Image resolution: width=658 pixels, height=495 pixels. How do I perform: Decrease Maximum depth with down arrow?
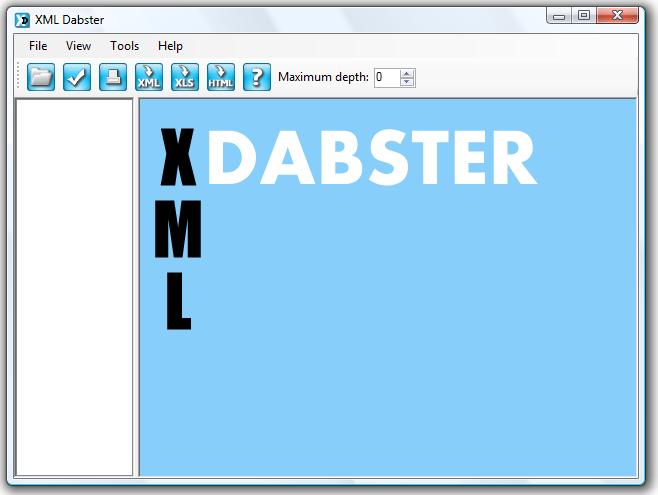point(407,82)
